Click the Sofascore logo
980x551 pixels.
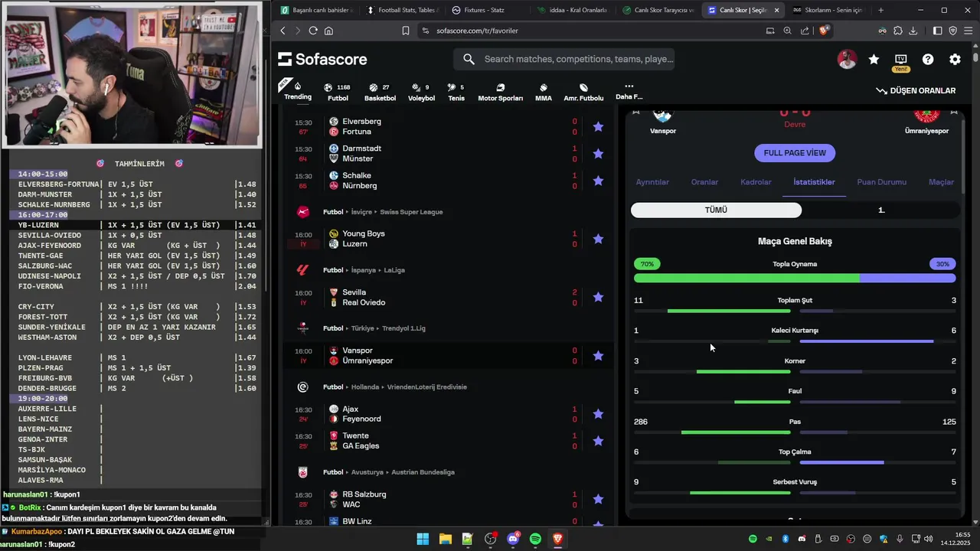pos(322,59)
